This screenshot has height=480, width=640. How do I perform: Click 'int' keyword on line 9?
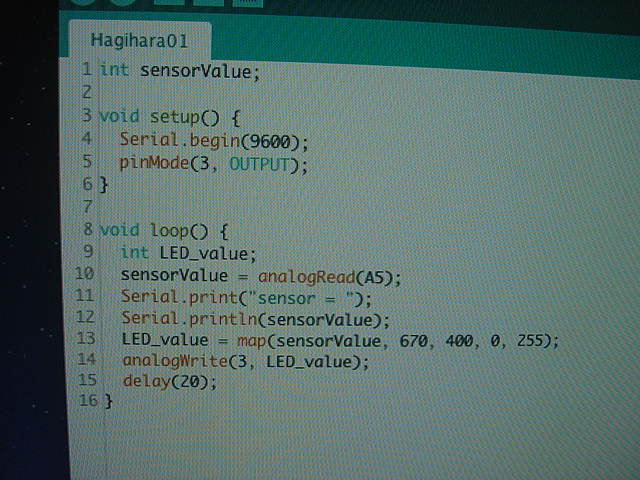point(135,253)
